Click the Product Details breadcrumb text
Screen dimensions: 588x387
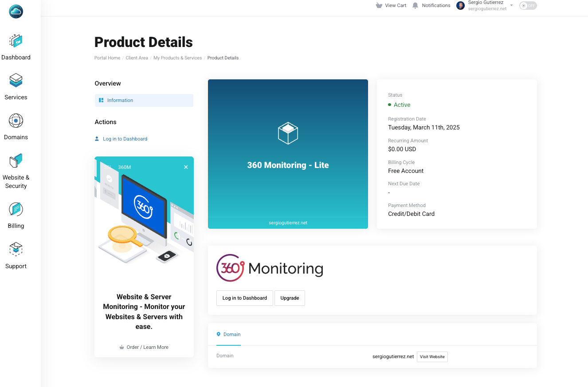pyautogui.click(x=223, y=58)
